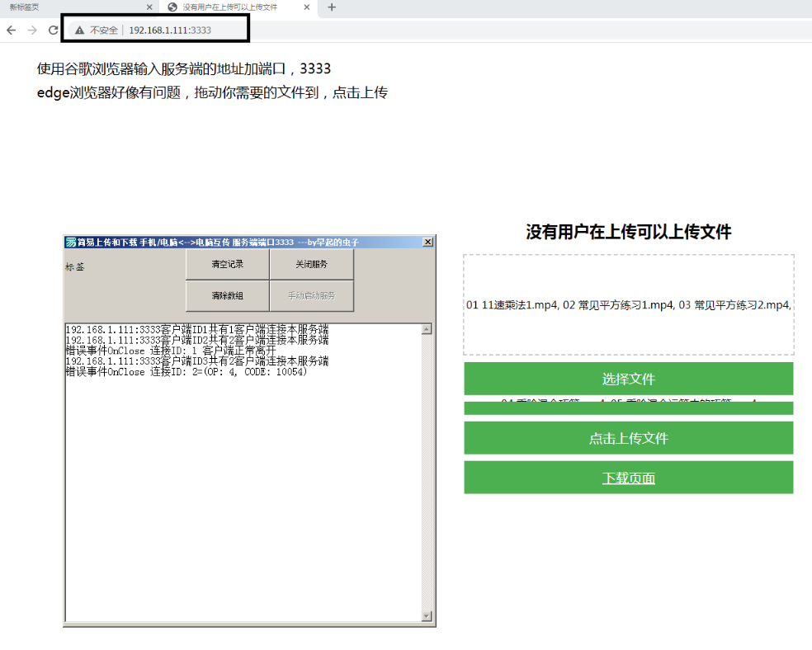Viewport: 812px width, 650px height.
Task: Click the green 选择文件 button
Action: pos(628,378)
